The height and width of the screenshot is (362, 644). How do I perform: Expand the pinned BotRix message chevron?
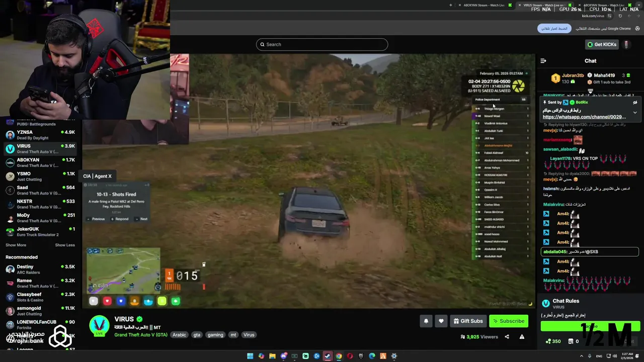(x=635, y=113)
